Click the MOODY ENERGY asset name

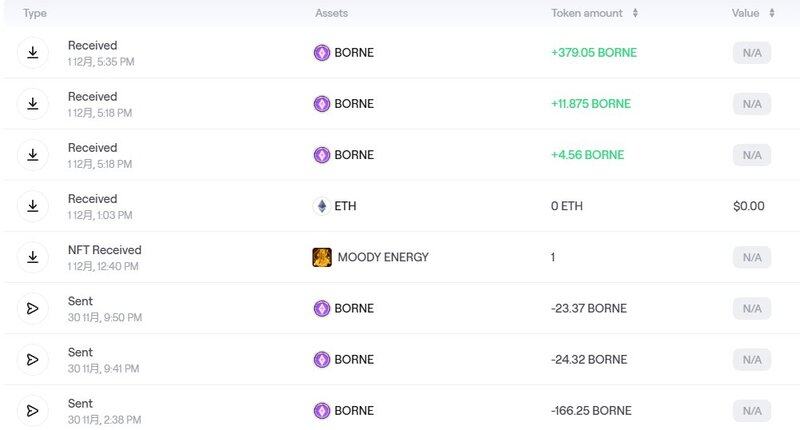point(383,257)
